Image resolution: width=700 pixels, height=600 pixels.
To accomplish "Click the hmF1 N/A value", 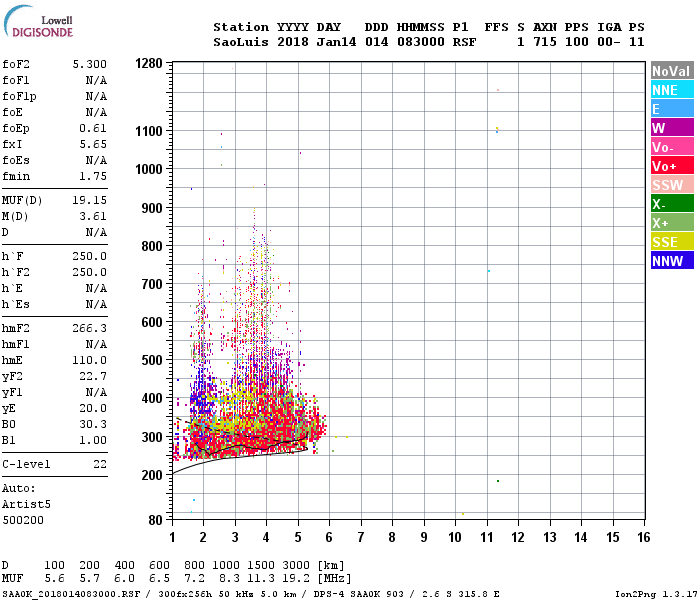I will [96, 344].
